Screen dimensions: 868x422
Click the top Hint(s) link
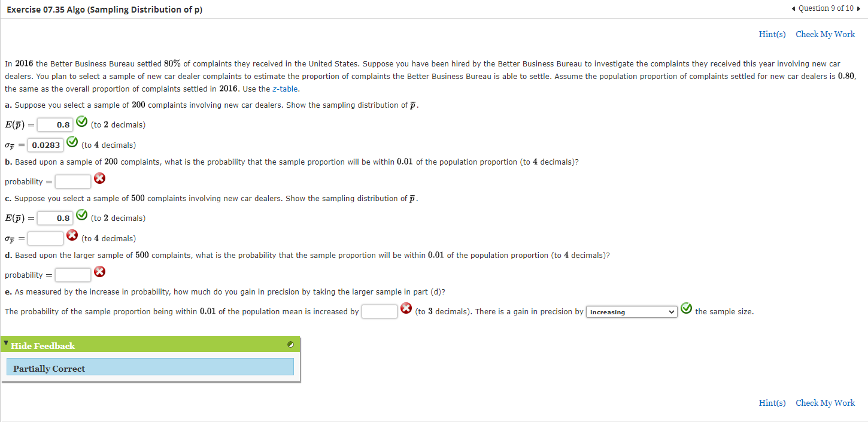click(772, 34)
